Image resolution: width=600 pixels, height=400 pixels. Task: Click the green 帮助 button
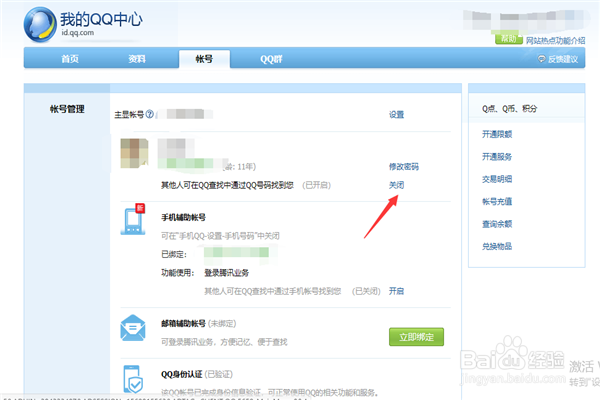pos(509,39)
